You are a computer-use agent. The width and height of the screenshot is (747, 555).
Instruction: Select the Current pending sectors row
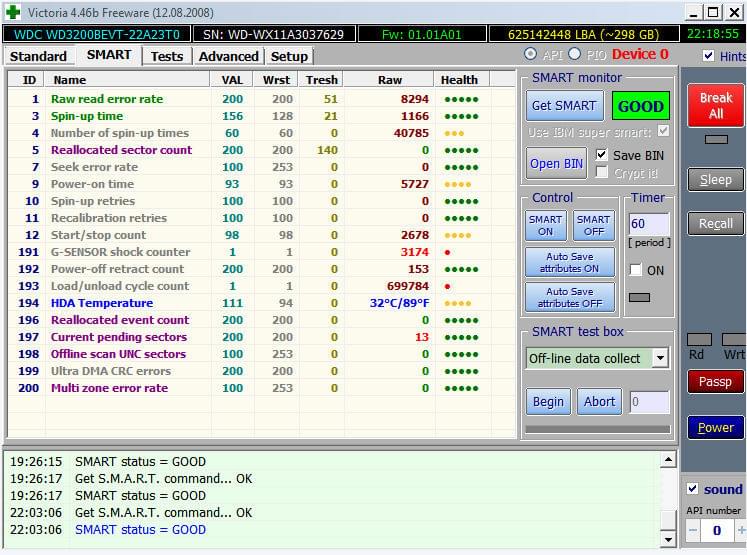click(262, 337)
